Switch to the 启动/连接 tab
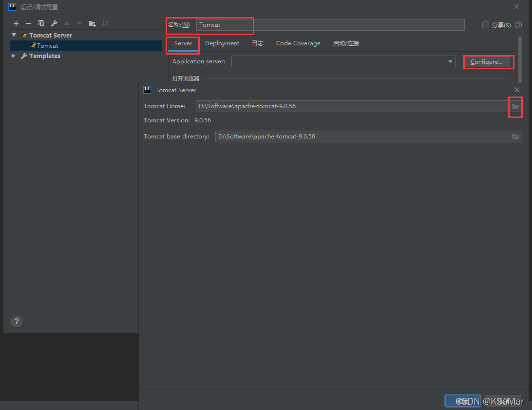 pos(346,43)
